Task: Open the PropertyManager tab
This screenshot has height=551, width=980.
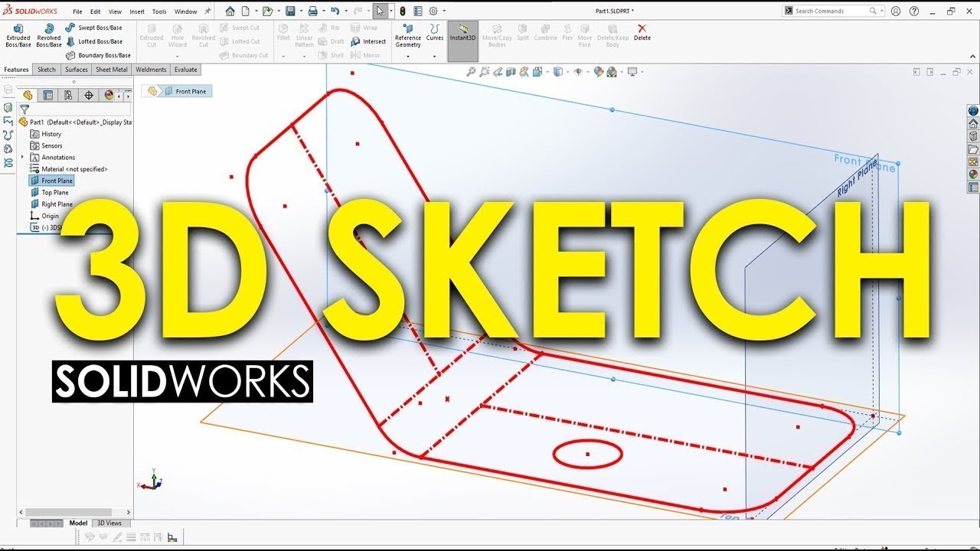Action: click(48, 95)
